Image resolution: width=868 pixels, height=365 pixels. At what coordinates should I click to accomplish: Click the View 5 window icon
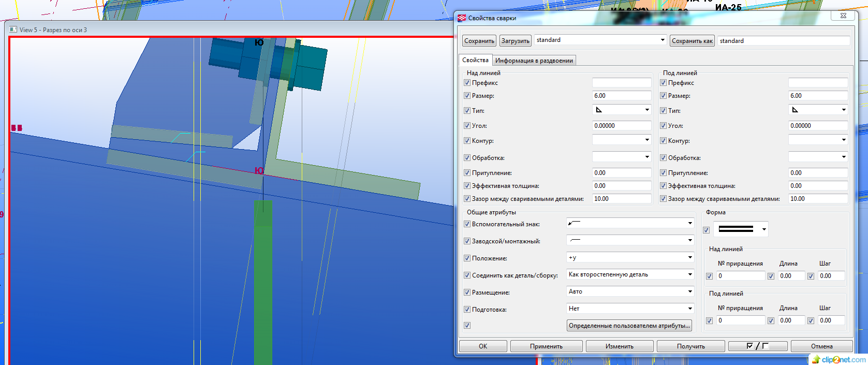[13, 30]
